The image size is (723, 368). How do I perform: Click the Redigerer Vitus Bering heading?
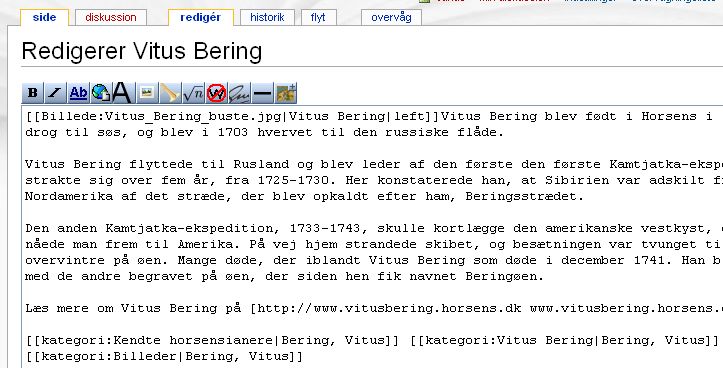[142, 51]
